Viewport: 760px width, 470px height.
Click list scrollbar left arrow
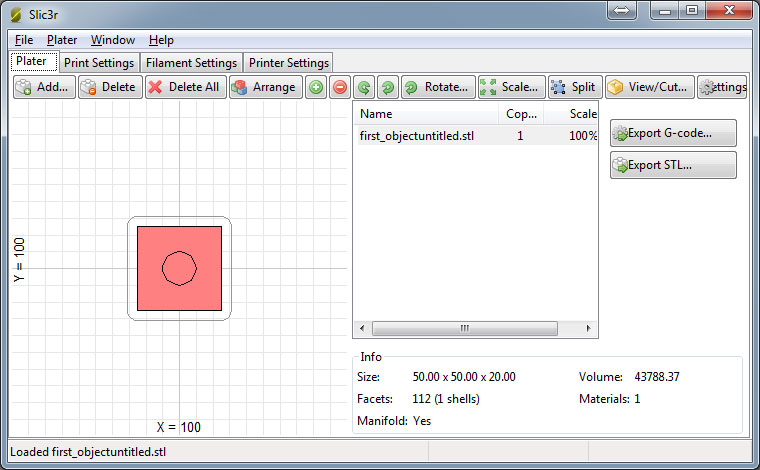pos(362,328)
